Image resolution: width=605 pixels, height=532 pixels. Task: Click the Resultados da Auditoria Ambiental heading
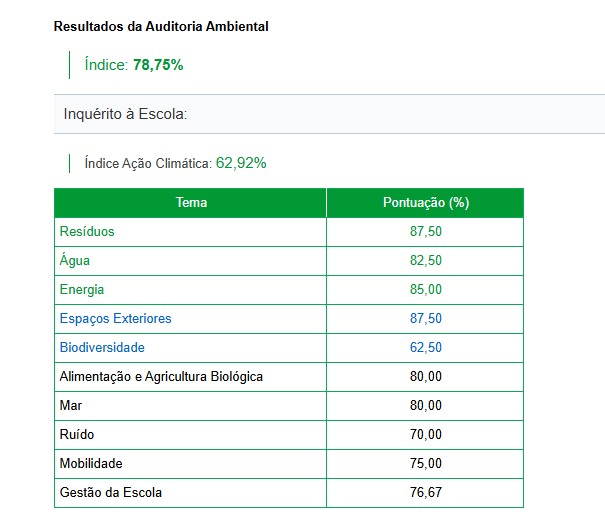tap(160, 27)
